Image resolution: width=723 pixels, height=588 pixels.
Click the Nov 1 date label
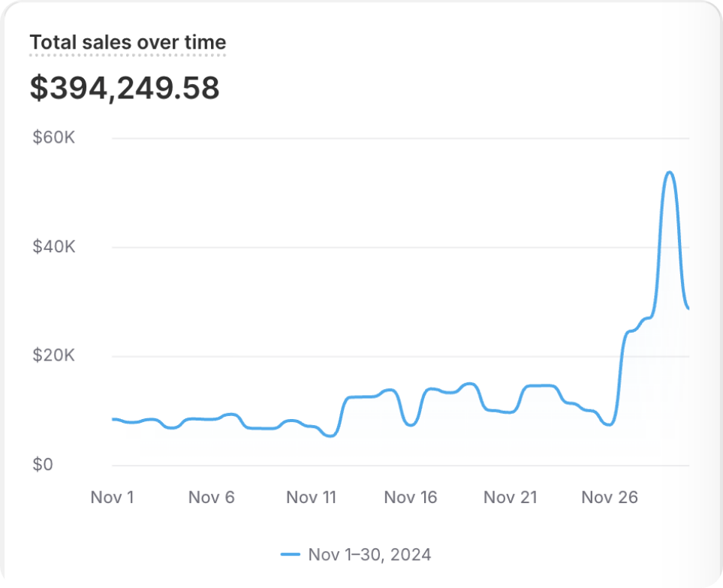tap(112, 497)
